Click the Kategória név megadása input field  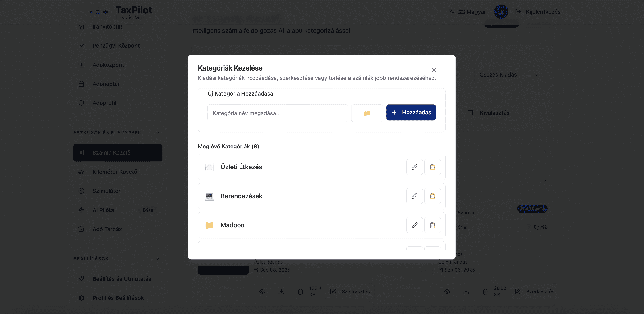coord(278,113)
